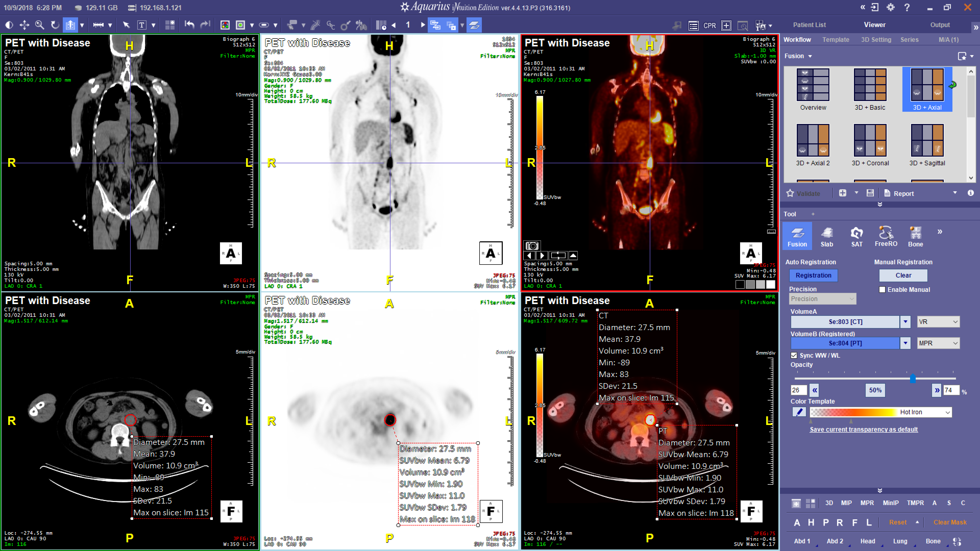Select the FreeRO tool
980x551 pixels.
pyautogui.click(x=886, y=236)
